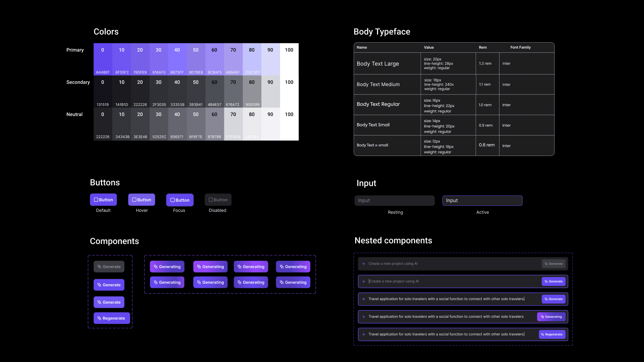The width and height of the screenshot is (644, 362).
Task: Click the Body Text x-small name cell
Action: tap(387, 145)
